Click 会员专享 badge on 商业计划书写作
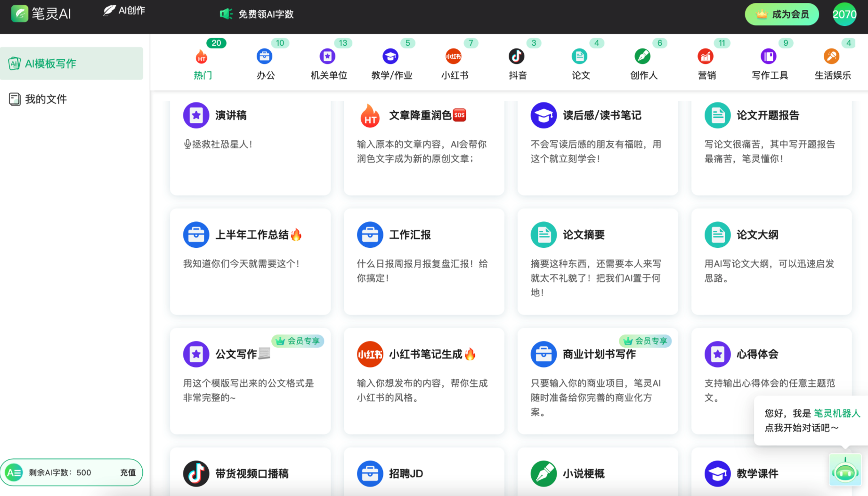Screen dimensions: 868x496 point(645,341)
